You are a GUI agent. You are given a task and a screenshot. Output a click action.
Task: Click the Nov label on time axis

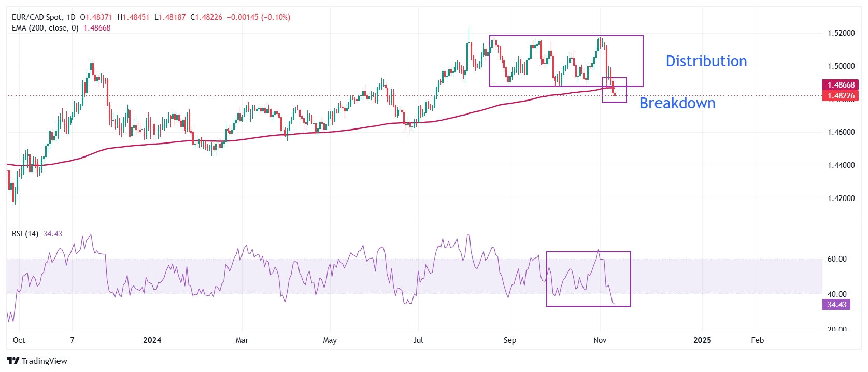click(600, 340)
